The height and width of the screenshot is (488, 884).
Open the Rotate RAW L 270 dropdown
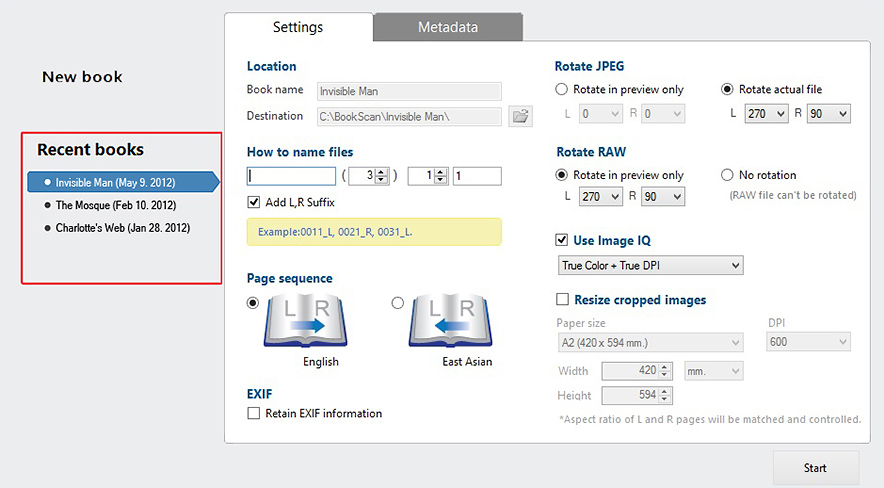click(600, 197)
